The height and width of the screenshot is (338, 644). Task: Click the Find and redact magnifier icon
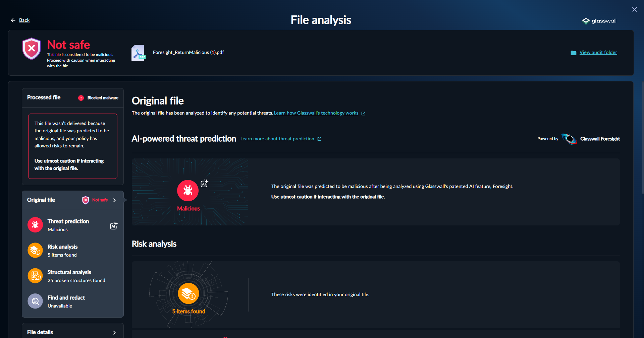tap(35, 301)
